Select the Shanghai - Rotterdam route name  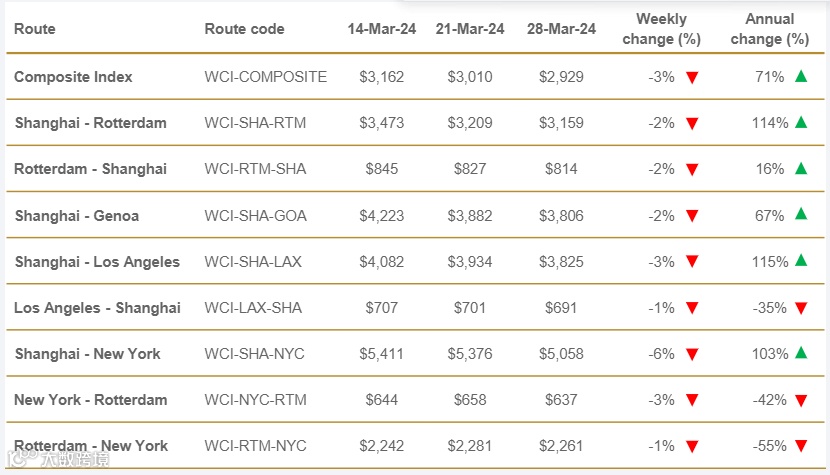(91, 123)
